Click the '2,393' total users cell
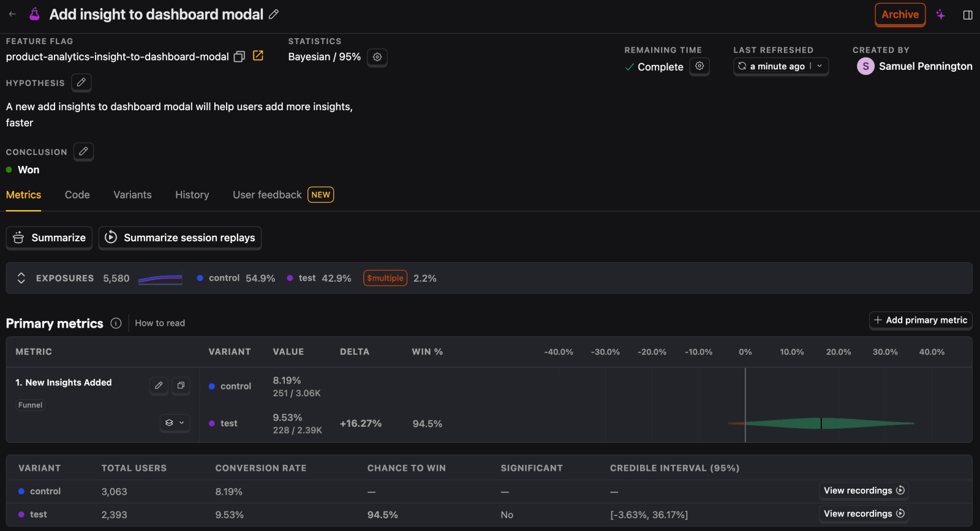980x531 pixels. click(115, 514)
